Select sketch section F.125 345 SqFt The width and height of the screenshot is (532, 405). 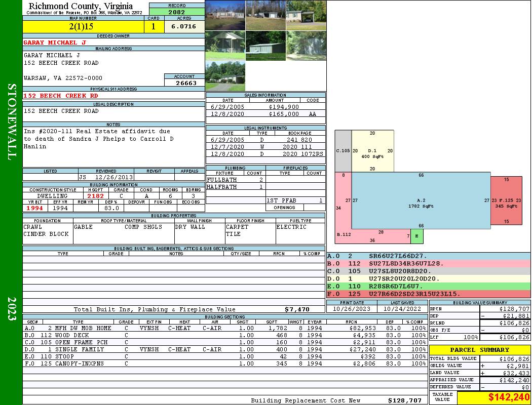506,200
